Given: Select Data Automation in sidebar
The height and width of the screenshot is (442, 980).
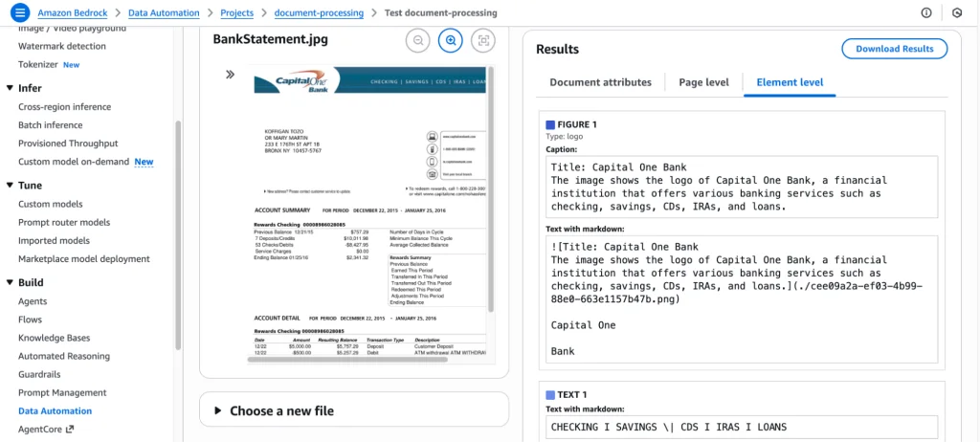Looking at the screenshot, I should 55,410.
